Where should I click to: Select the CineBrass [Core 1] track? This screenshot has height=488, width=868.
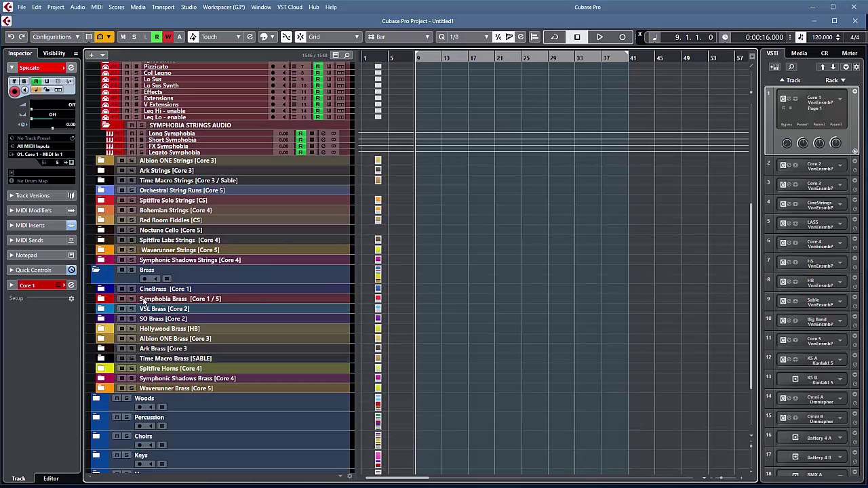click(165, 289)
